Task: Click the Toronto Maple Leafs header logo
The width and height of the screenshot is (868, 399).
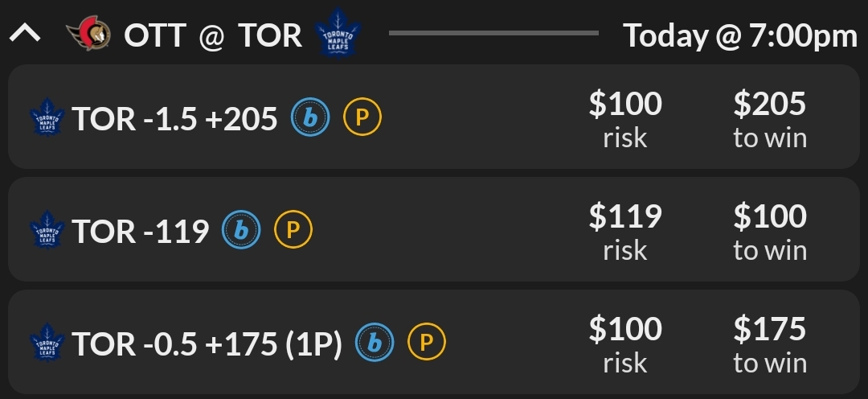Action: pyautogui.click(x=338, y=35)
